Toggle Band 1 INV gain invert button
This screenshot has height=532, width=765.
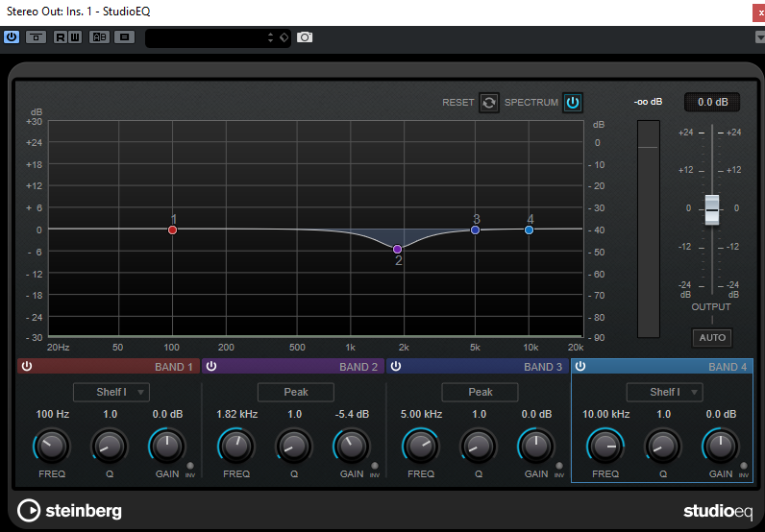coord(190,466)
